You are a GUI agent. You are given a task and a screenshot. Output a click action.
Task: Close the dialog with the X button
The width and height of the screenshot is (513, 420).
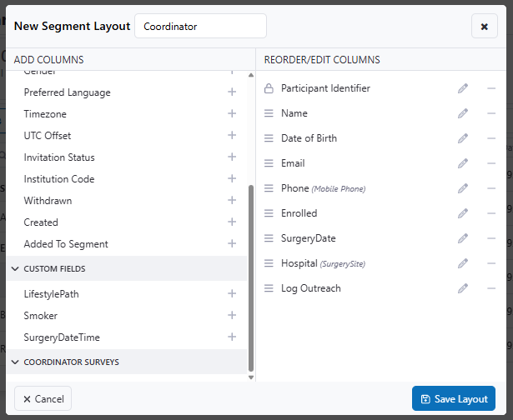(x=484, y=26)
